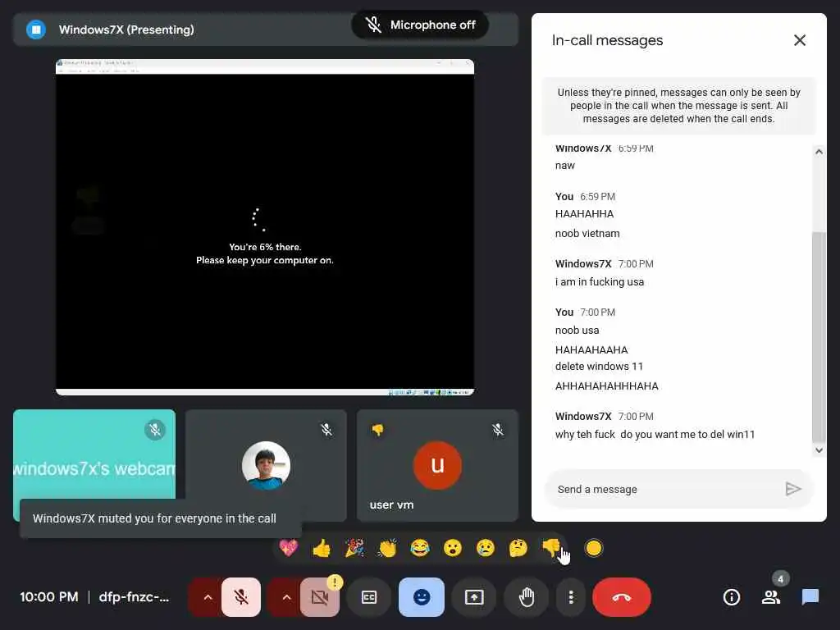Click the 'noob vietnam' message
Screen dimensions: 840x630
587,234
